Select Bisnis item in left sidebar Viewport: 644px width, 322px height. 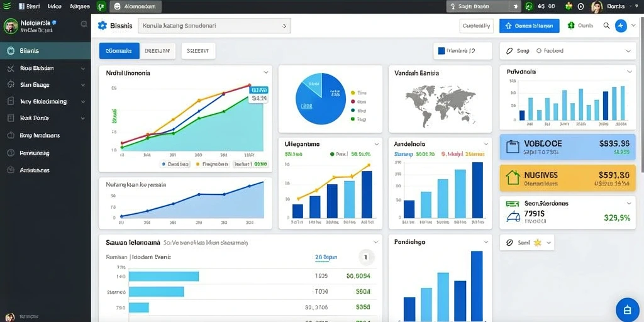tap(45, 51)
